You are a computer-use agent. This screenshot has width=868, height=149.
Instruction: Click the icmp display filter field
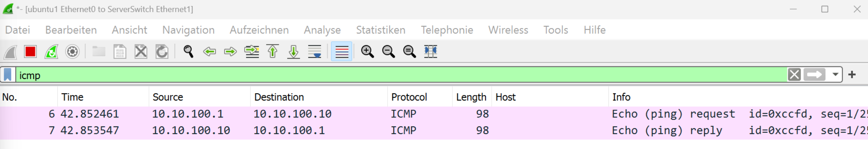coord(376,75)
